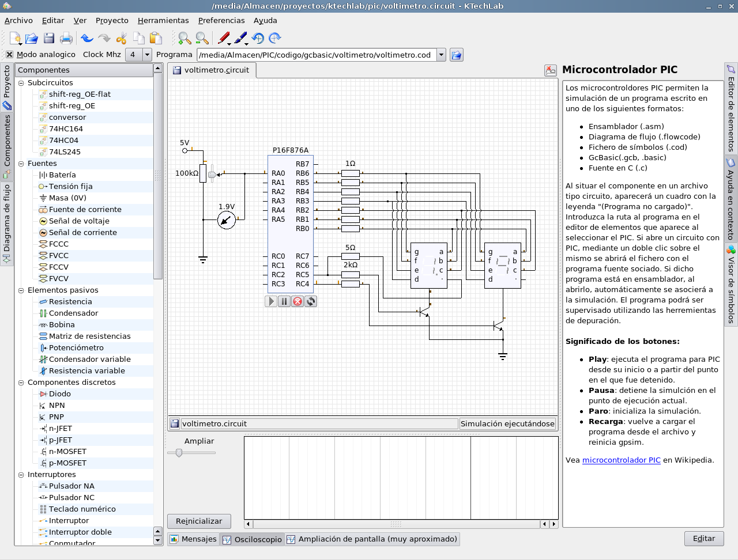Click the zoom in magnifier icon
Screen dimensions: 738x560
coord(184,39)
